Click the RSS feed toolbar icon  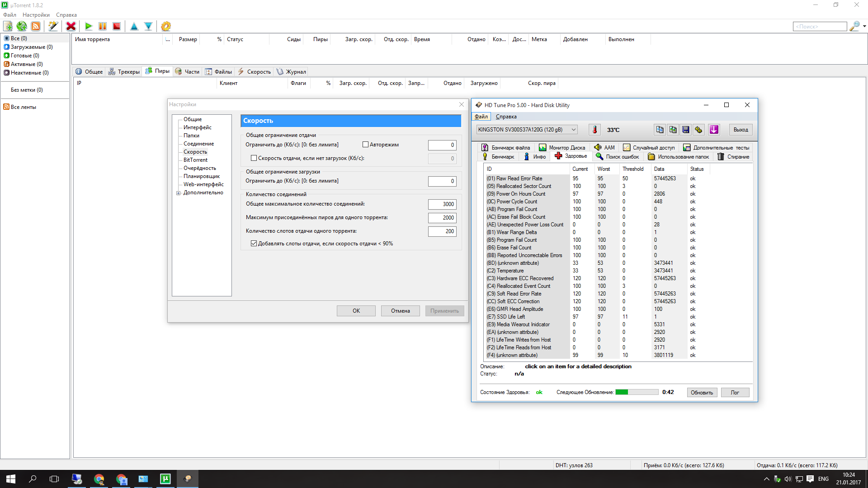36,26
